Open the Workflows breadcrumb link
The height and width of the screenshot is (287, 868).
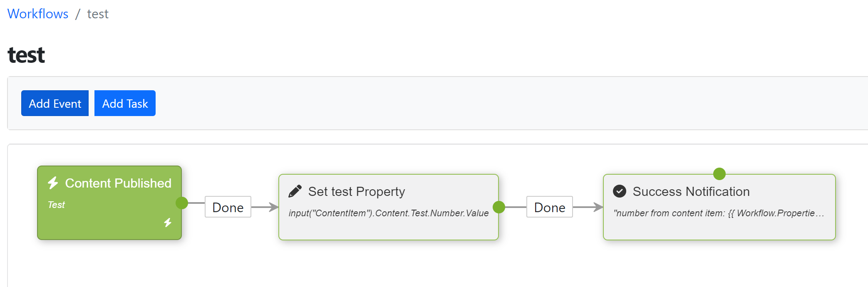point(37,13)
